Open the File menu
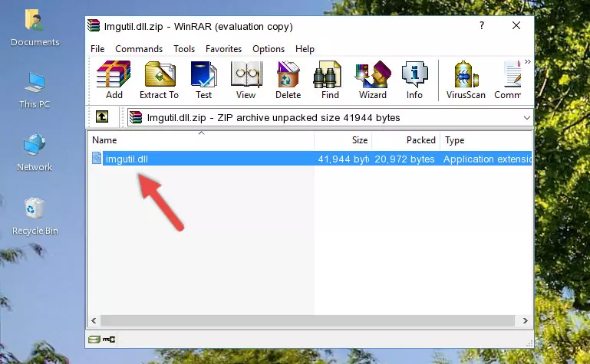 click(x=97, y=49)
